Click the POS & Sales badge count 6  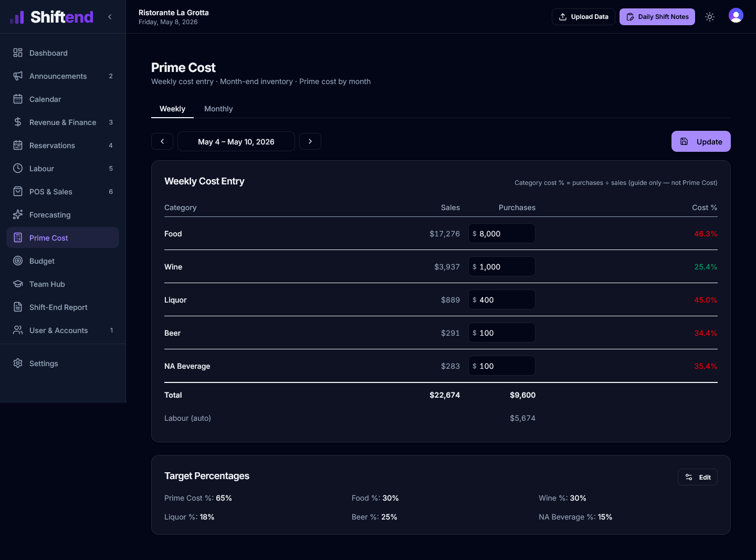point(111,192)
